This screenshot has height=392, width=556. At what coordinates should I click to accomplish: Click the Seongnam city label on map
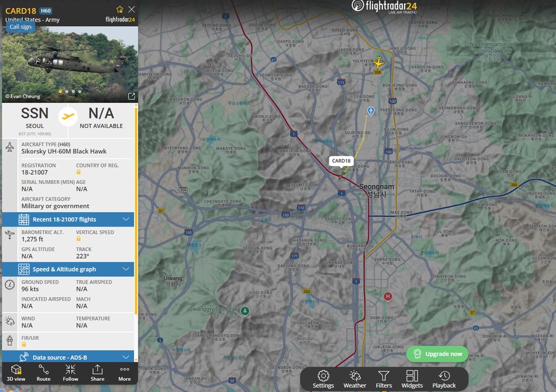(x=377, y=190)
